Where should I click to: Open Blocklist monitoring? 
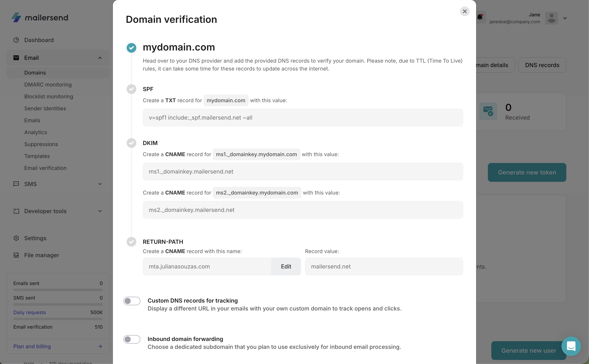click(49, 97)
